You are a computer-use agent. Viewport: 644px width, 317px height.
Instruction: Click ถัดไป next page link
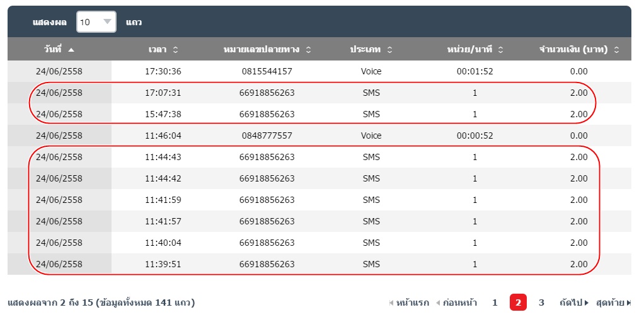coord(573,303)
